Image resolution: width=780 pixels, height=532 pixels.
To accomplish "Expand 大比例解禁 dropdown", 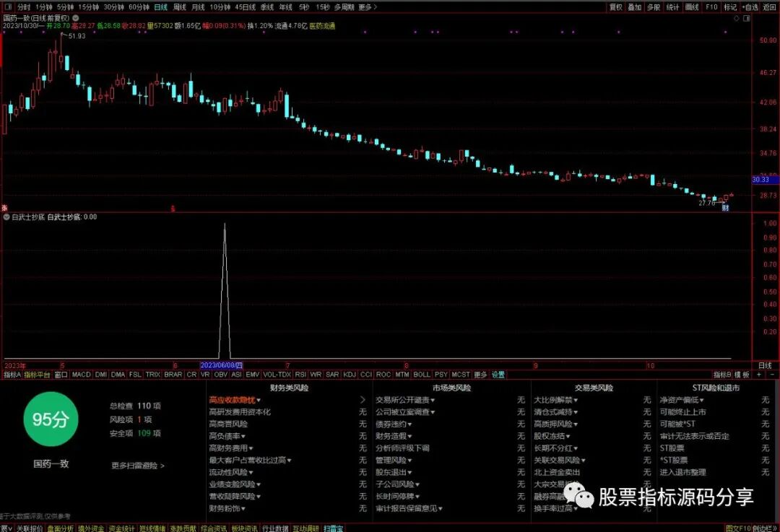I will click(555, 400).
